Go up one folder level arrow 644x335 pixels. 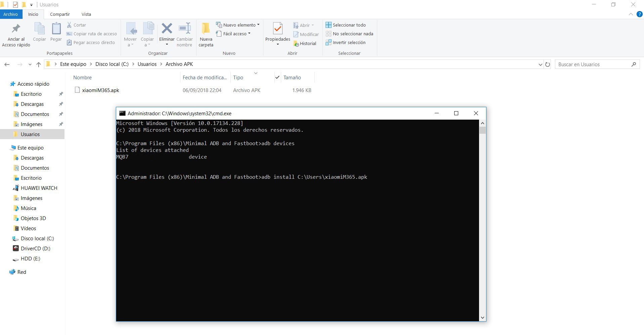39,64
